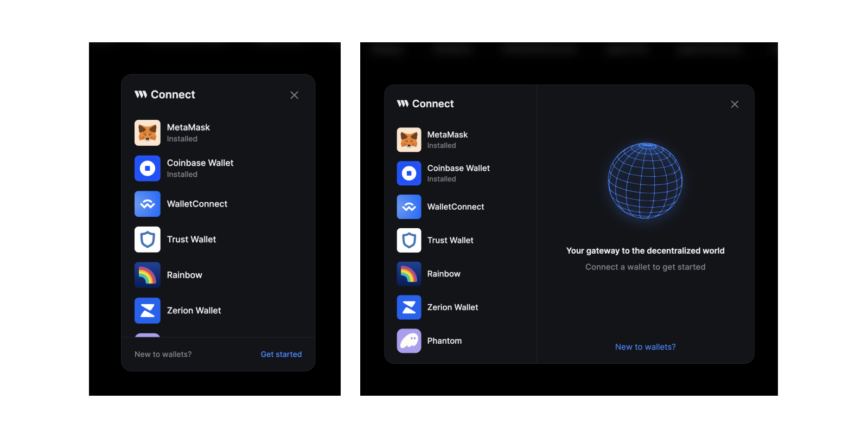The image size is (868, 438).
Task: Click WalletConnect icon in compact modal
Action: (148, 204)
